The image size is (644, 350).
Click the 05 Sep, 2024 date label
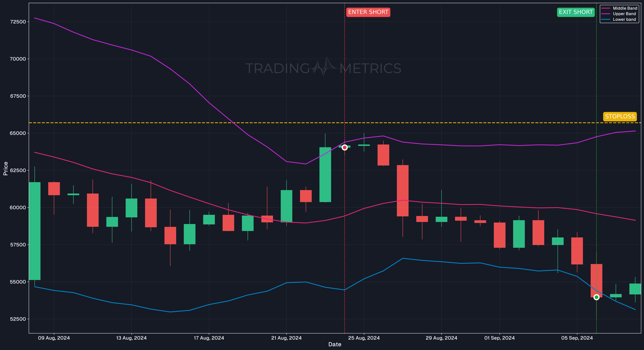pos(577,338)
